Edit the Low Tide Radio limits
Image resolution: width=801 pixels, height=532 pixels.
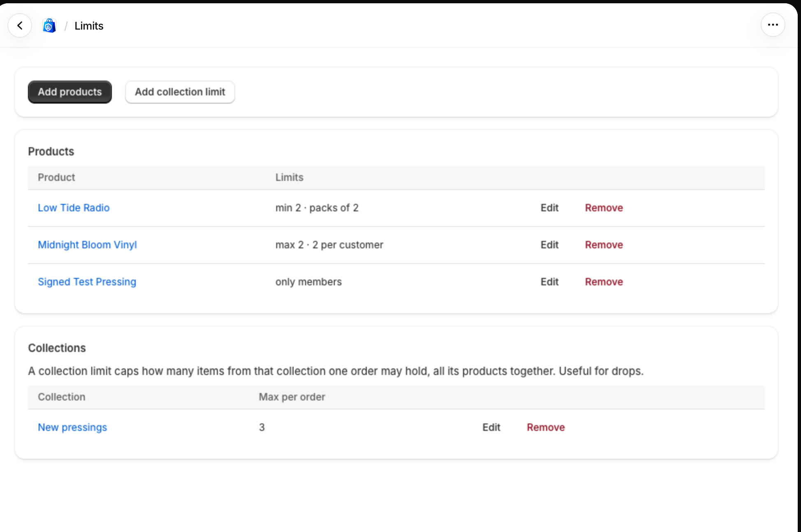549,208
